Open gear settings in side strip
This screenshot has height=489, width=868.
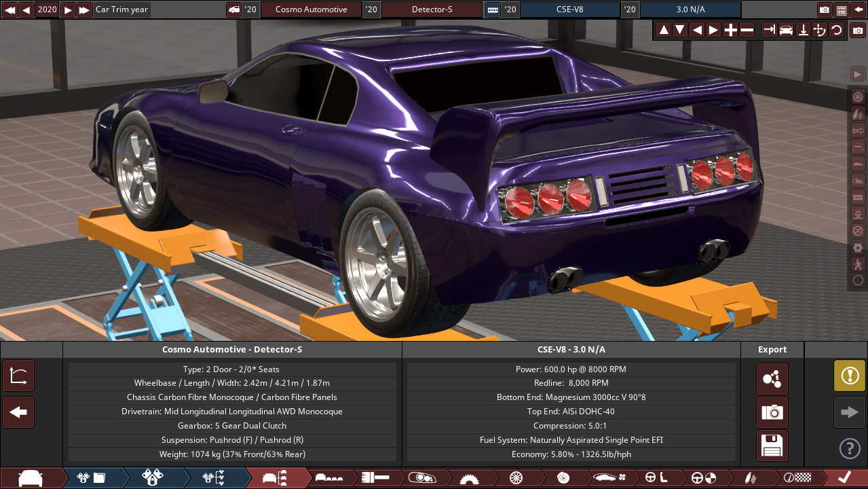(x=858, y=247)
